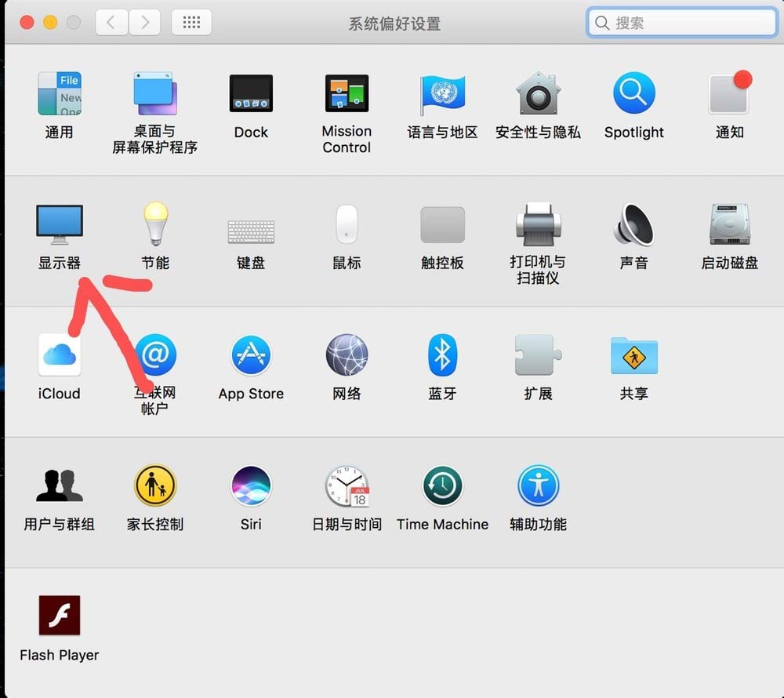
Task: Click into the 搜索 search field
Action: pyautogui.click(x=683, y=23)
